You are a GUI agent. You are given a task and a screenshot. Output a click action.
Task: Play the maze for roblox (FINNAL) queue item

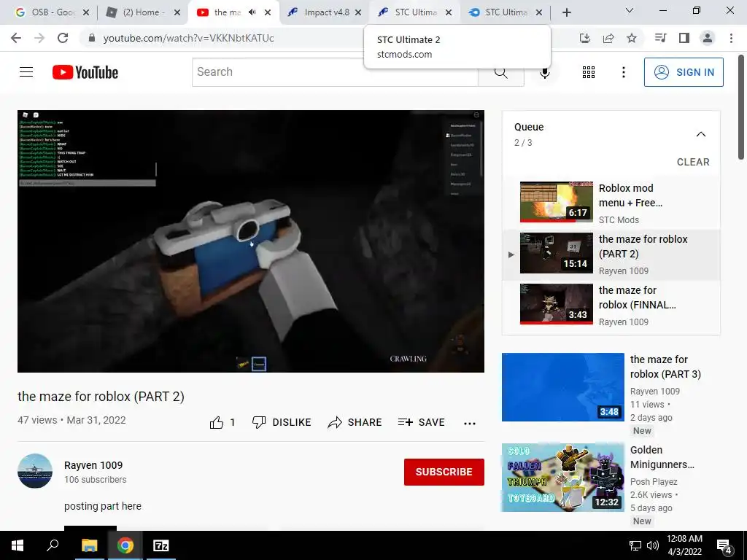(611, 305)
